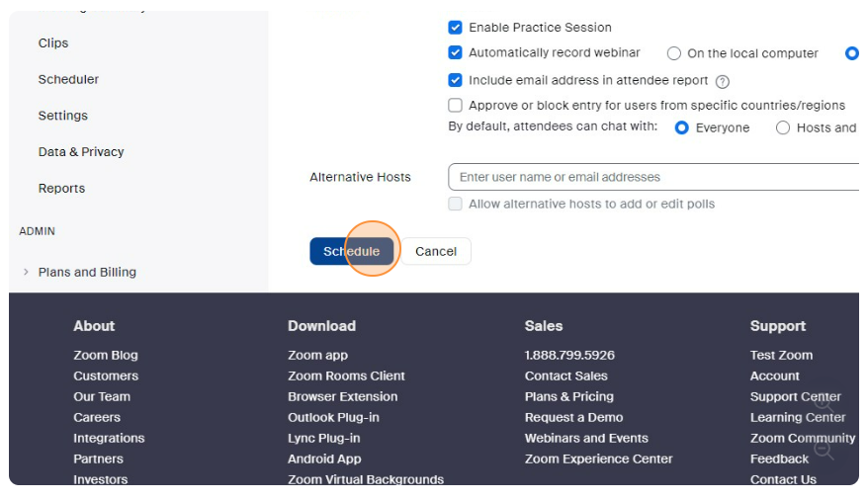Open Settings from the left menu
This screenshot has height=500, width=868.
point(63,116)
